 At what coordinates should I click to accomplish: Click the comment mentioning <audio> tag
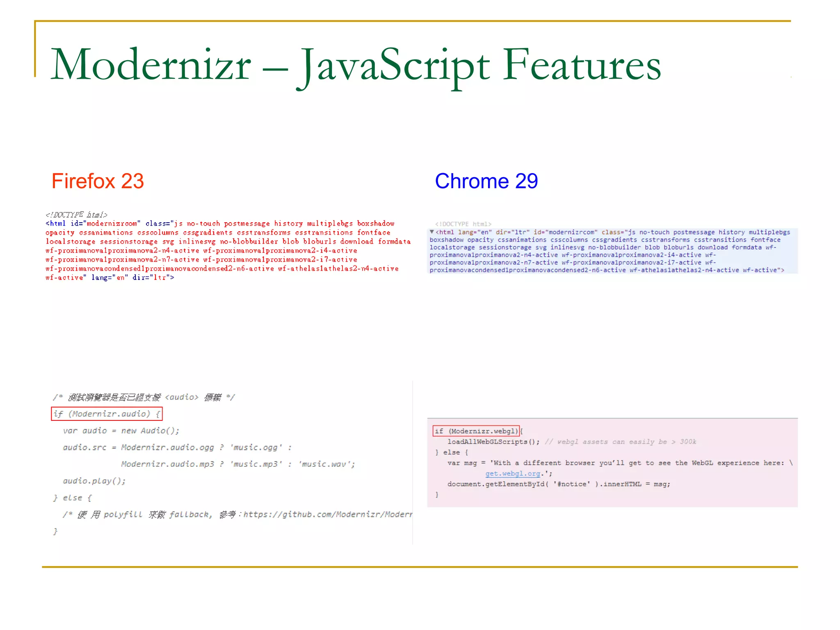(144, 397)
